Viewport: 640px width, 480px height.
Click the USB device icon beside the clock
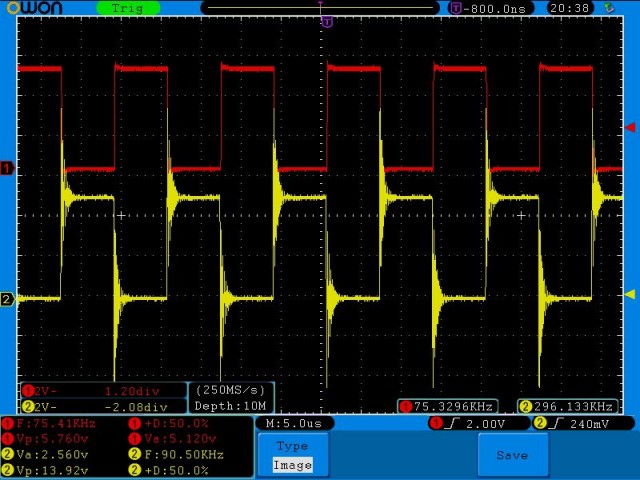pos(609,8)
